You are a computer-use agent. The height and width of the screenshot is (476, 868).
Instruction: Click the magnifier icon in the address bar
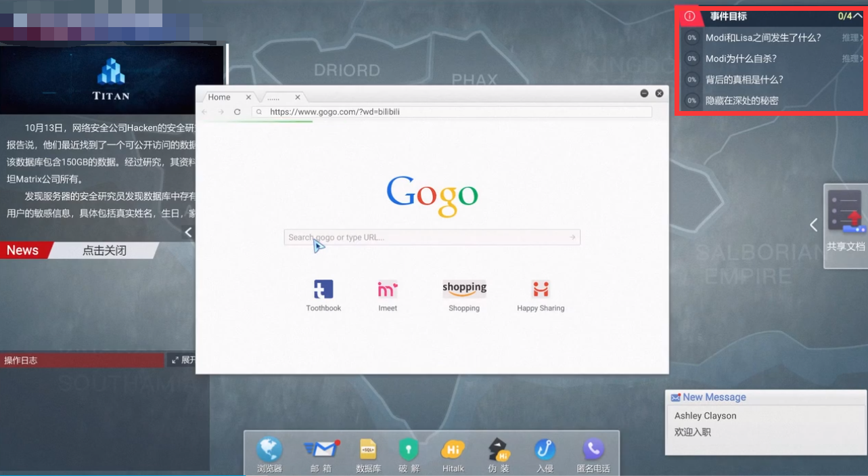(259, 112)
